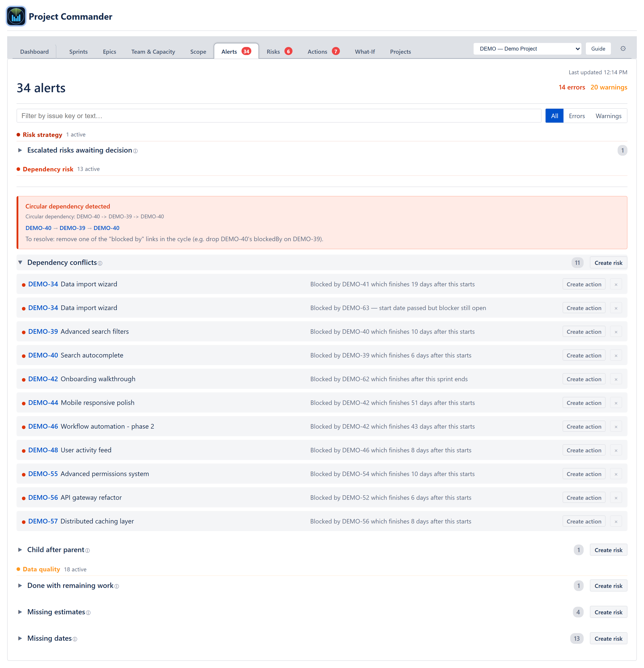Open the DEMO-56 issue link
Image resolution: width=644 pixels, height=668 pixels.
43,497
